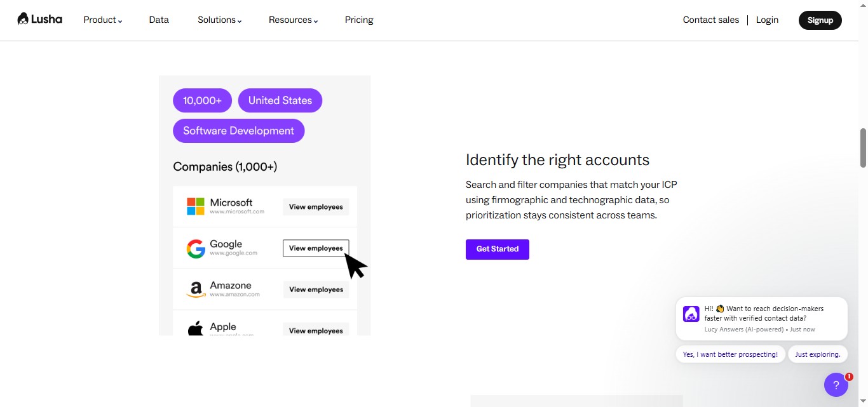This screenshot has height=407, width=868.
Task: Click the Lusha chat assistant avatar
Action: coord(691,313)
